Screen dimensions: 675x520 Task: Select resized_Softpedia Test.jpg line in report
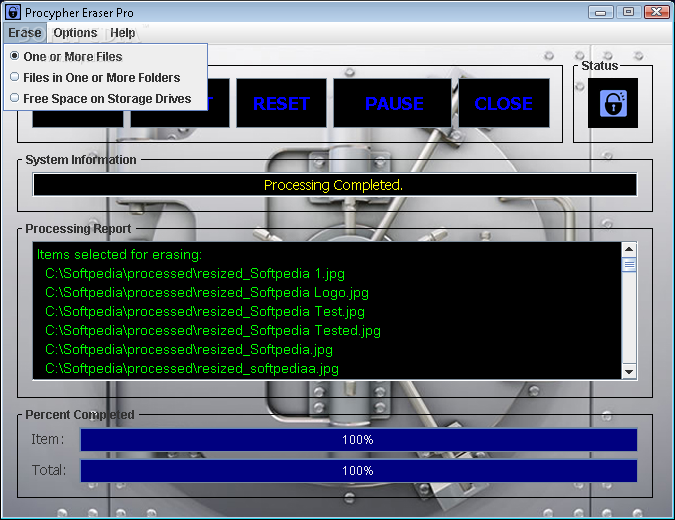pos(205,312)
